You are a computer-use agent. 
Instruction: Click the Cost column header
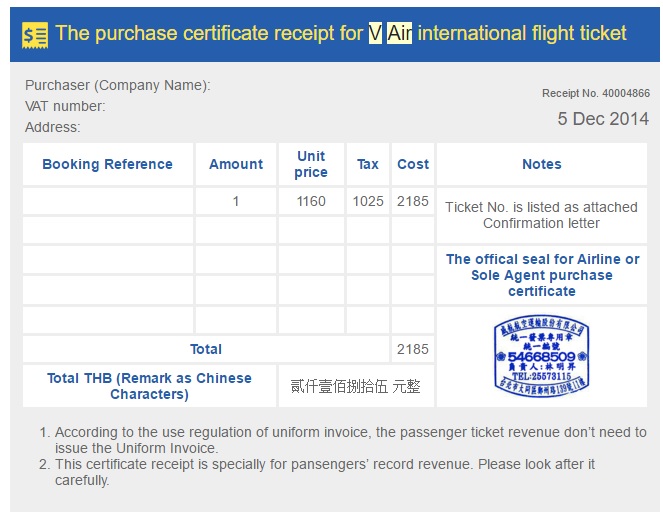click(413, 164)
